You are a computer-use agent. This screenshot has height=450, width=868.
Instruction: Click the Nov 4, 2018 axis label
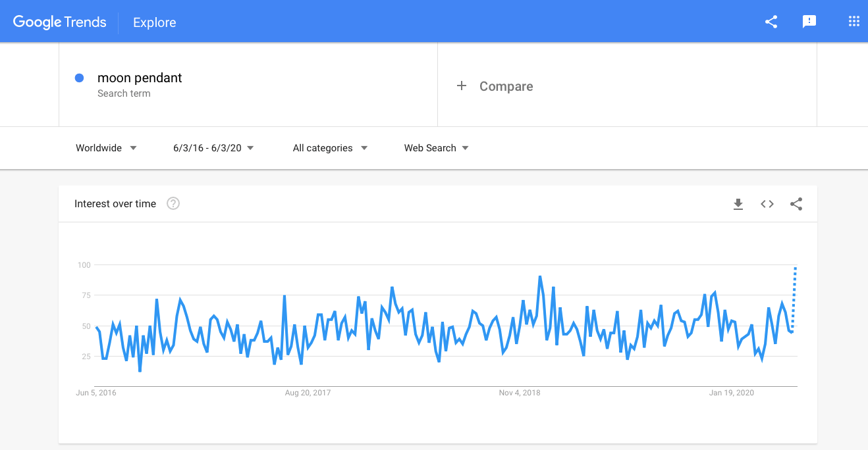(520, 393)
